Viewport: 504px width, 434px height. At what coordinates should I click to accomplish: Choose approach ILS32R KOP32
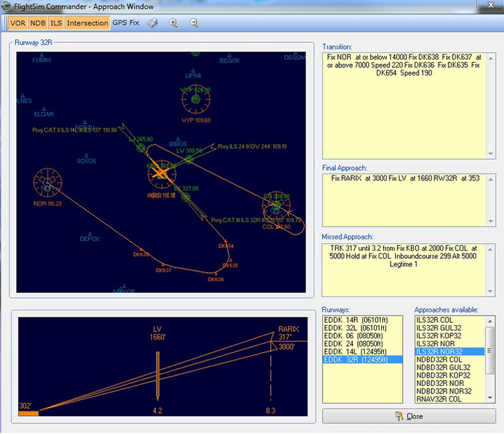point(450,336)
